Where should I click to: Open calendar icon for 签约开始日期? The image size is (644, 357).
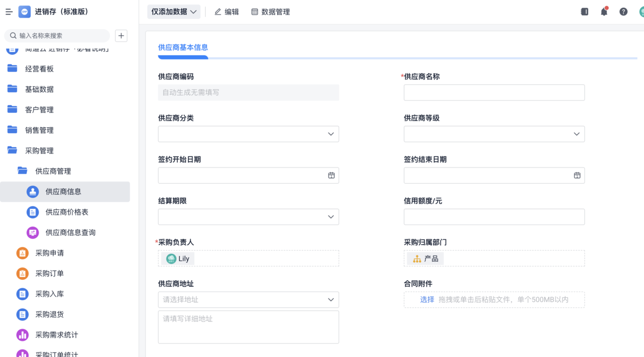pyautogui.click(x=331, y=176)
